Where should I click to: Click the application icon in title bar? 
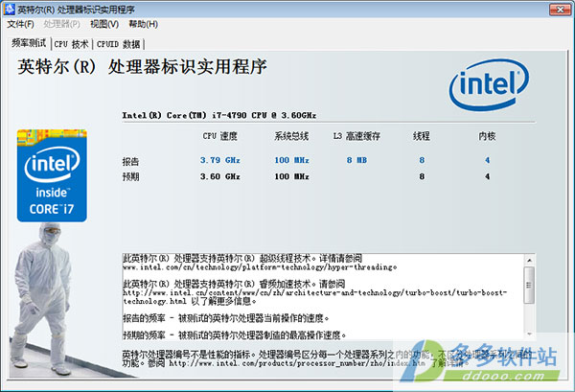(x=10, y=10)
